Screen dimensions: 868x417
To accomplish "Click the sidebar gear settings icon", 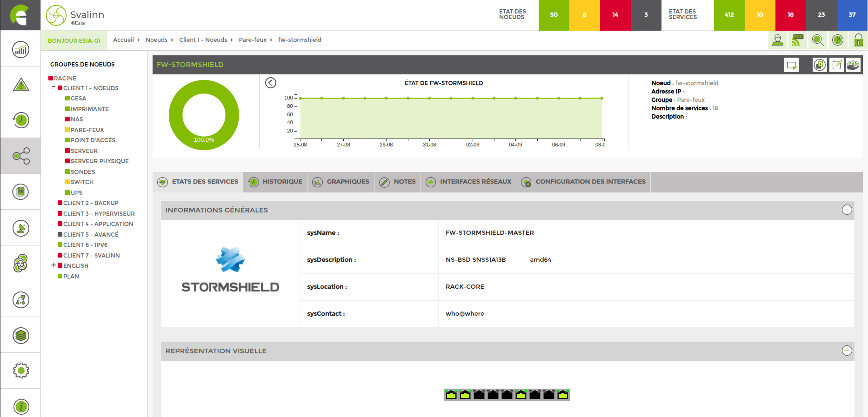I will click(x=20, y=371).
